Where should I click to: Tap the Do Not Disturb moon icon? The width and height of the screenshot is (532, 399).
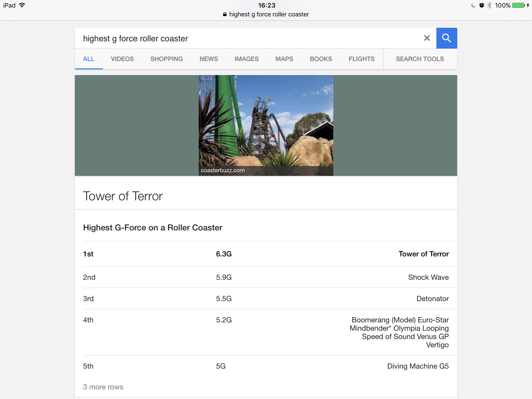(473, 5)
